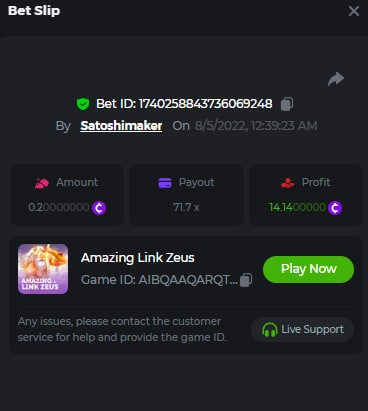368x411 pixels.
Task: Click the Amazing Link Zeus game title
Action: pos(138,258)
